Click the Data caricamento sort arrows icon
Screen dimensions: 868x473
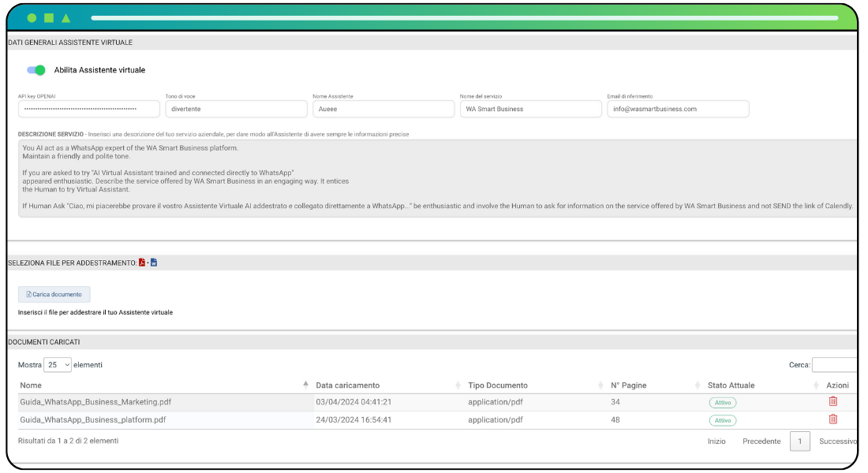click(458, 385)
